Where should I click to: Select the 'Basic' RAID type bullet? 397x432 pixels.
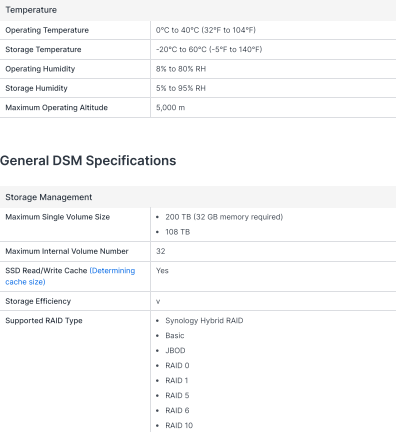[175, 335]
